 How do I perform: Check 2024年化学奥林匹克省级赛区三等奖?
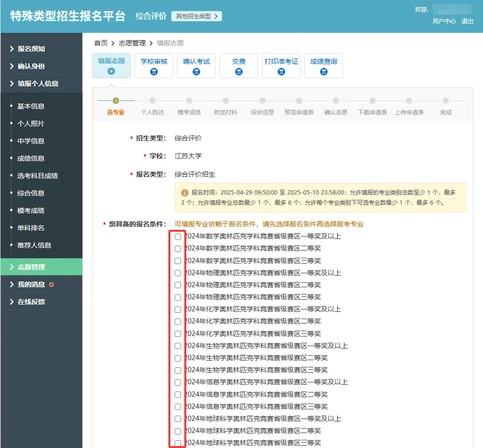(178, 334)
